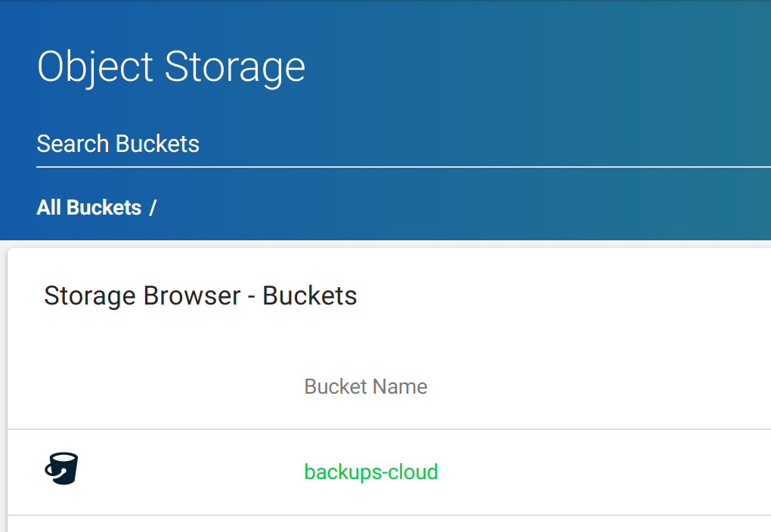This screenshot has width=771, height=532.
Task: Click the bucket icon beside backups-cloud
Action: (61, 469)
